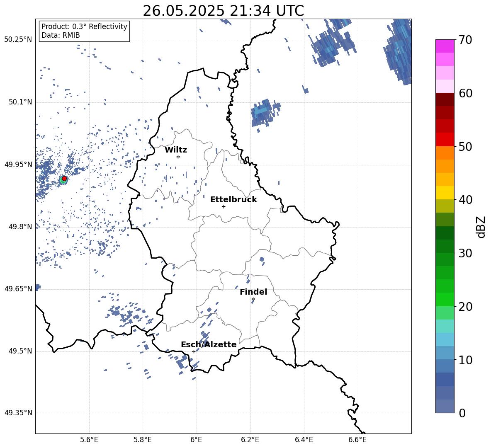Click the 49.65°N latitude label
This screenshot has height=448, width=491.
(18, 288)
